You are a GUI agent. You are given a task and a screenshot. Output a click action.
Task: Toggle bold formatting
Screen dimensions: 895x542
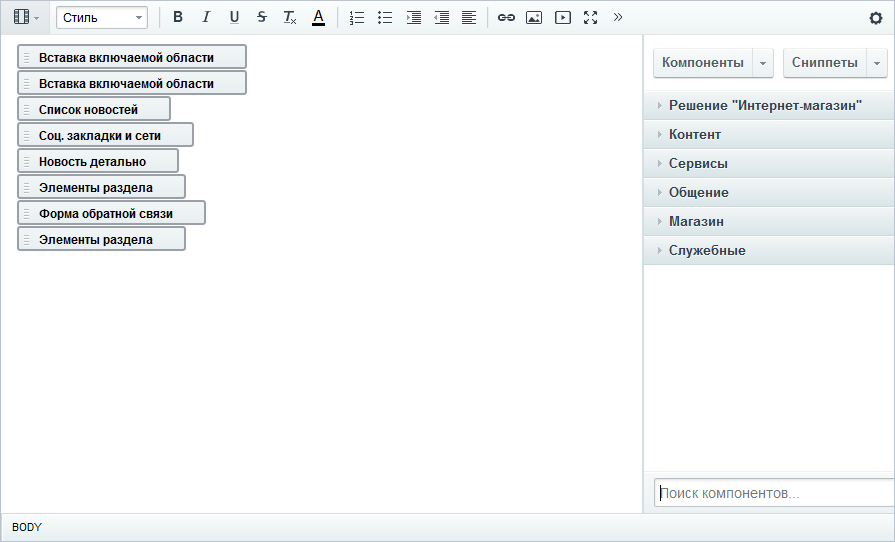point(178,17)
